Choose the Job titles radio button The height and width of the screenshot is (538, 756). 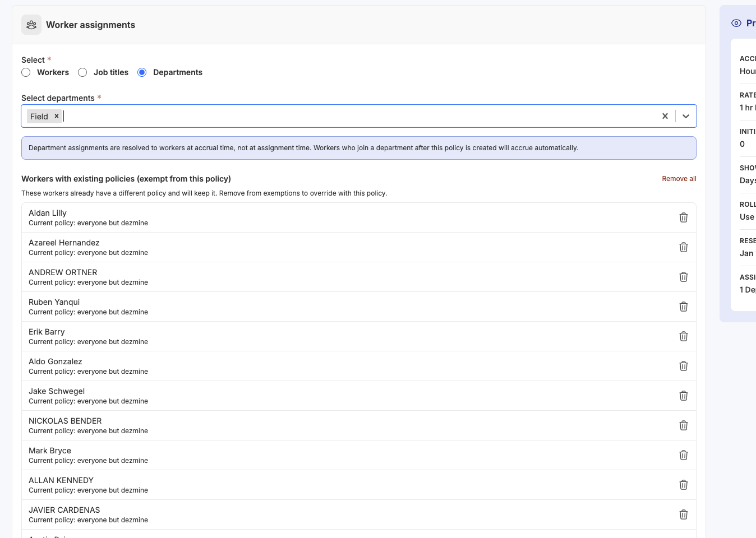tap(82, 72)
